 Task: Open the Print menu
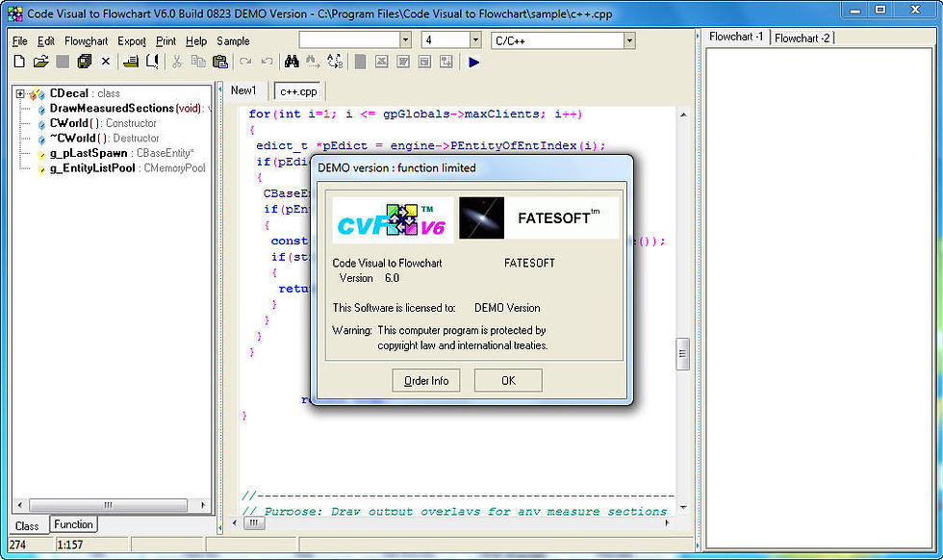[166, 41]
